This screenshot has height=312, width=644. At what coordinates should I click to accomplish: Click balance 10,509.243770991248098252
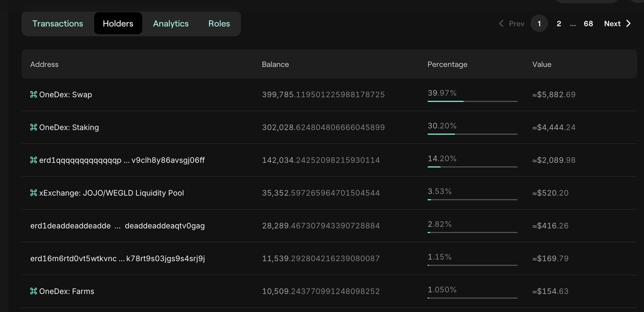(x=321, y=291)
